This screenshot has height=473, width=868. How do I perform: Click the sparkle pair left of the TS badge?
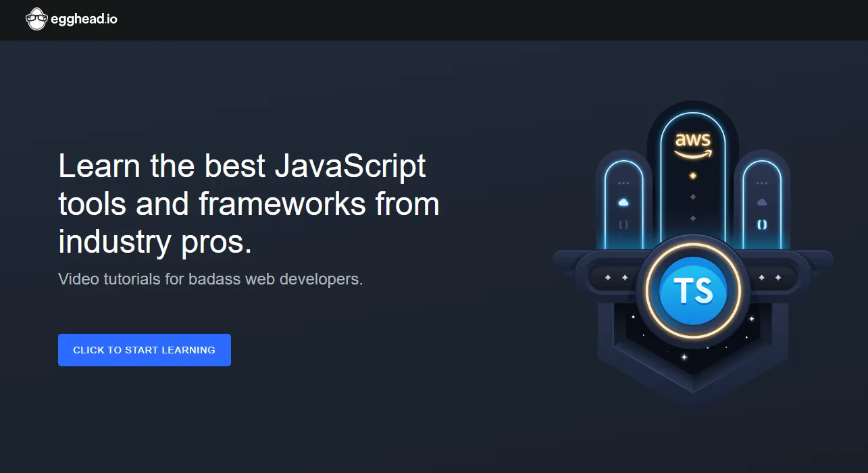pos(616,278)
